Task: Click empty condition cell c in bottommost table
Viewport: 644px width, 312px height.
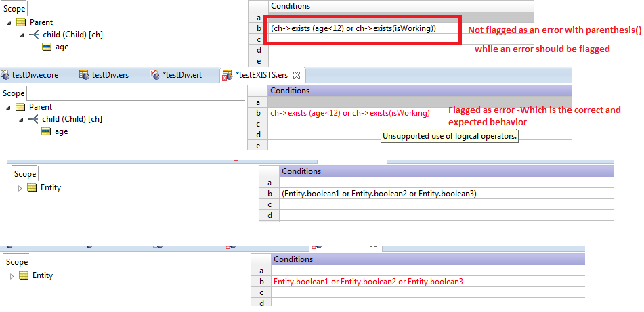Action: (428, 292)
